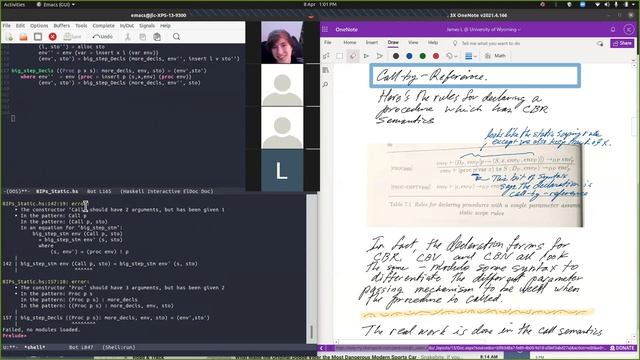The width and height of the screenshot is (640, 360).
Task: Click the DONATE link at bottom right
Action: click(x=622, y=348)
